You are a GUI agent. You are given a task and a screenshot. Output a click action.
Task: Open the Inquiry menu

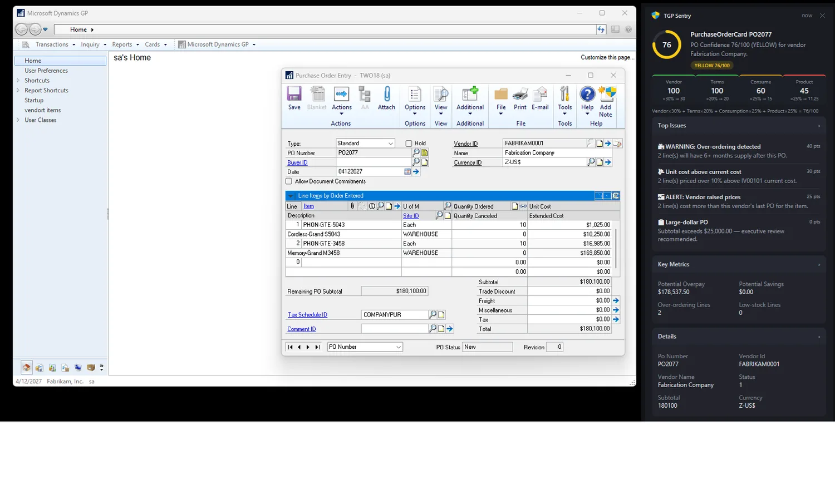pos(94,45)
